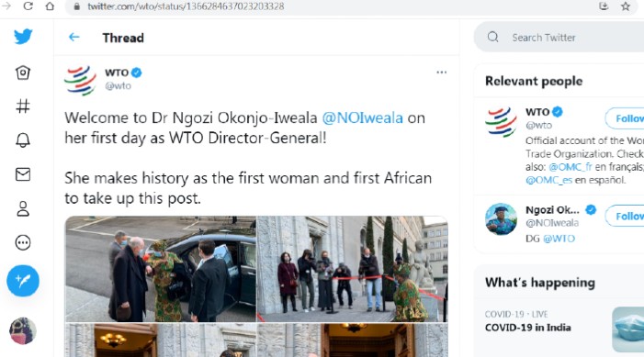
Task: Open Explore via the hashtag icon
Action: [x=23, y=106]
